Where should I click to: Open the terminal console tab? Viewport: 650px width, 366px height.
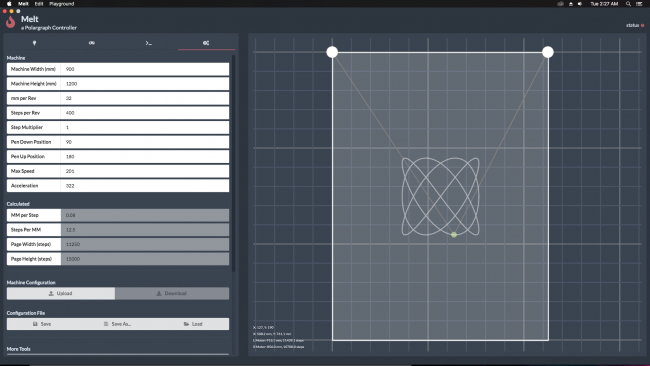click(149, 43)
